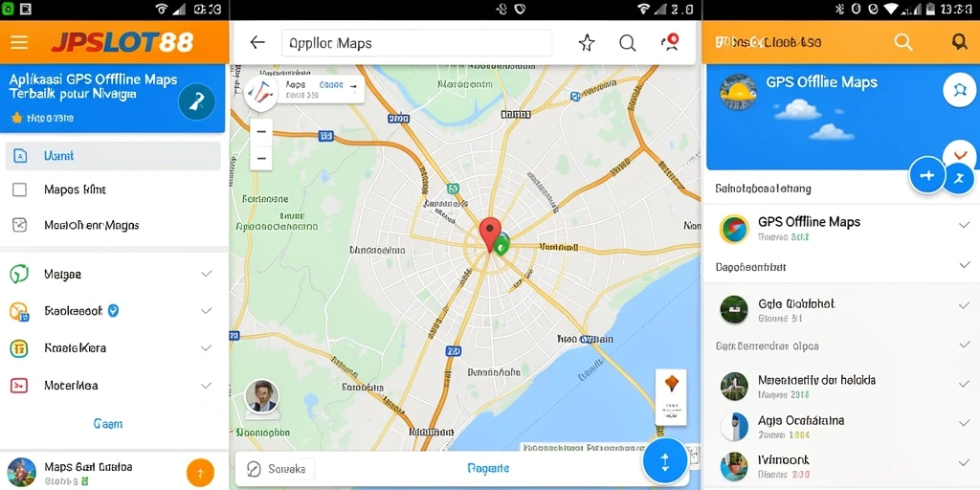
Task: Tap the orange diamond layer card on map
Action: 671,397
